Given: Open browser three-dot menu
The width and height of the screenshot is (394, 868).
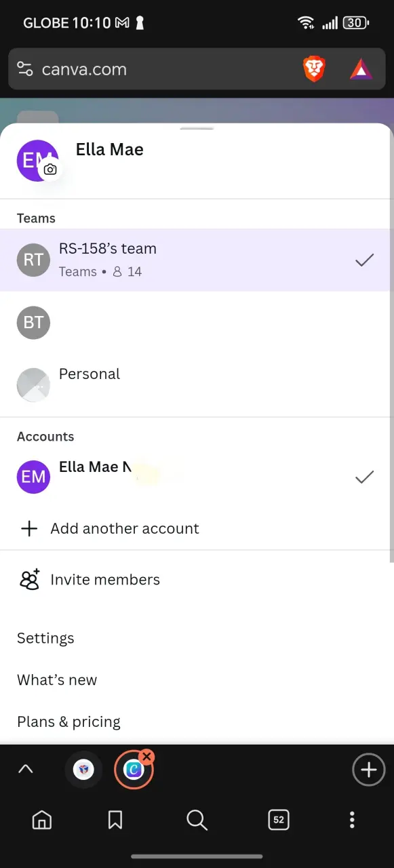Looking at the screenshot, I should (x=352, y=820).
